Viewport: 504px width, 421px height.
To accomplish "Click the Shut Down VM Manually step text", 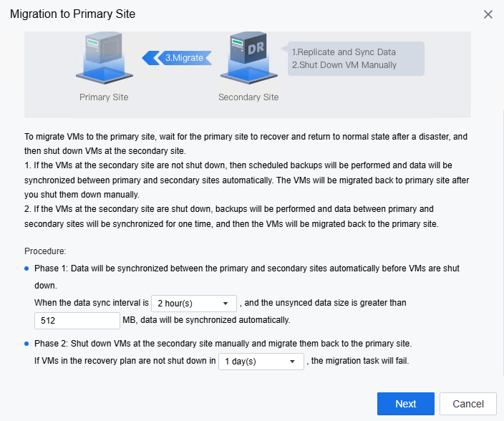I will (x=344, y=65).
